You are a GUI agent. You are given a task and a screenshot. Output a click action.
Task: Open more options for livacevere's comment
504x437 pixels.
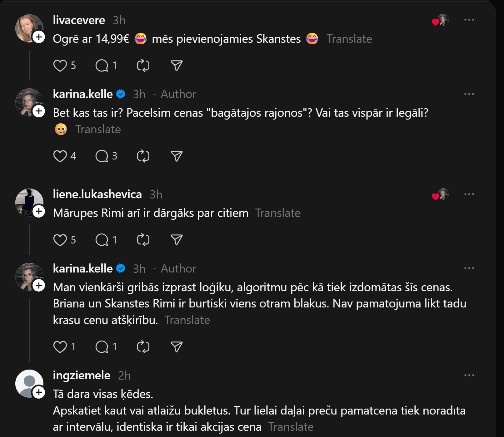click(469, 20)
